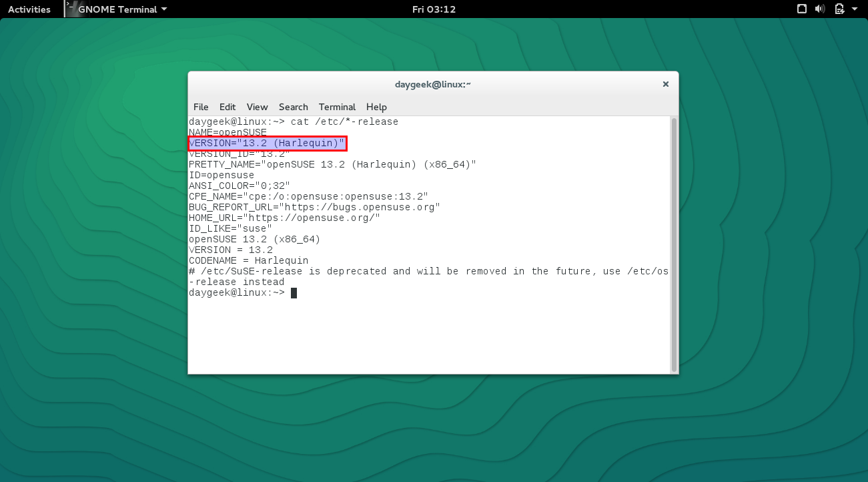Click the NAME=openSUSE line

point(228,132)
